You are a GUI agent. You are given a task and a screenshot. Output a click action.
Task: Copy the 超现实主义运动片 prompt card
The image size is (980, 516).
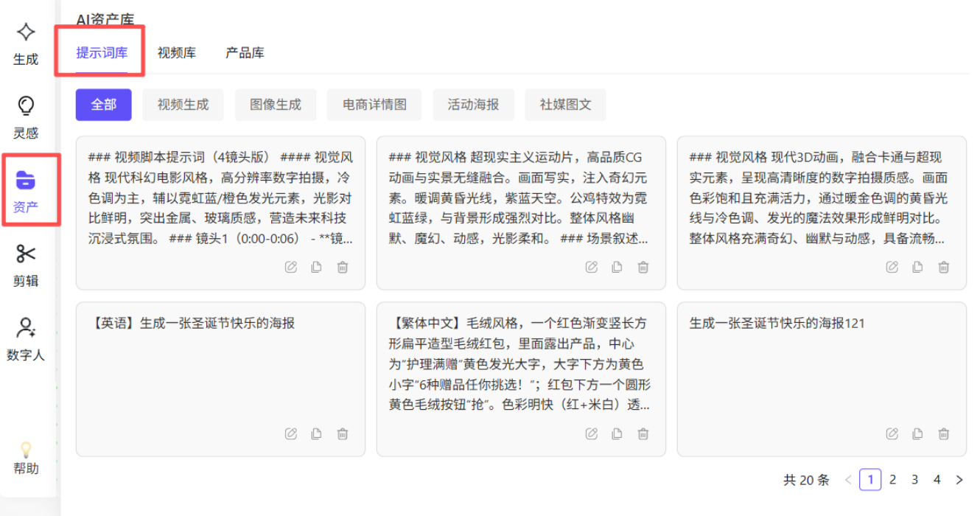tap(617, 267)
